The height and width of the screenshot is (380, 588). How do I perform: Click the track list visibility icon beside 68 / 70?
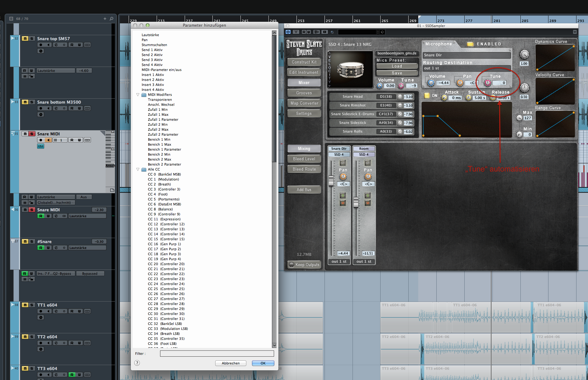click(11, 19)
